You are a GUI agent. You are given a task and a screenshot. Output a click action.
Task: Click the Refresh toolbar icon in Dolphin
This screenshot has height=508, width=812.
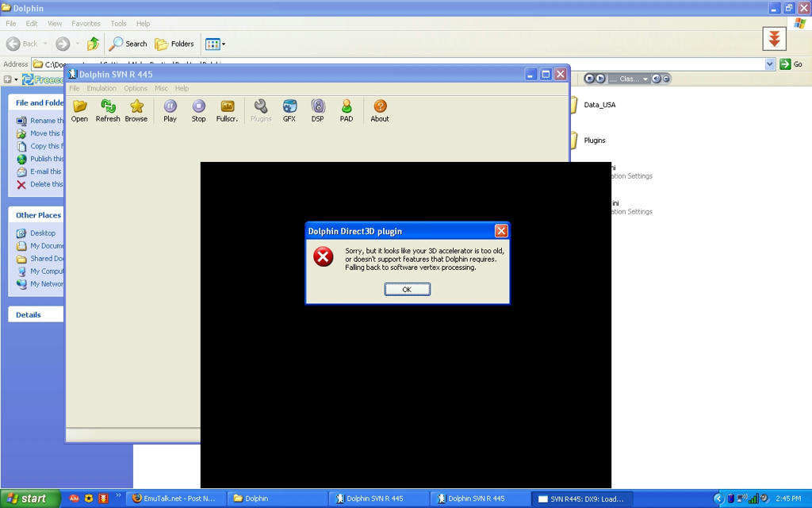click(x=108, y=111)
